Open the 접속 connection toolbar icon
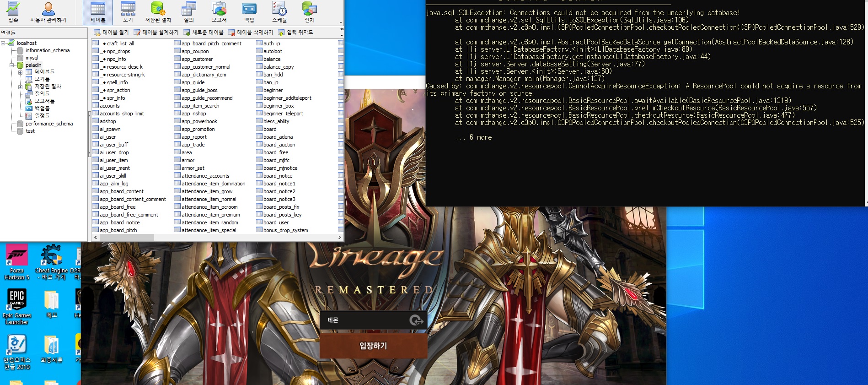 [13, 12]
